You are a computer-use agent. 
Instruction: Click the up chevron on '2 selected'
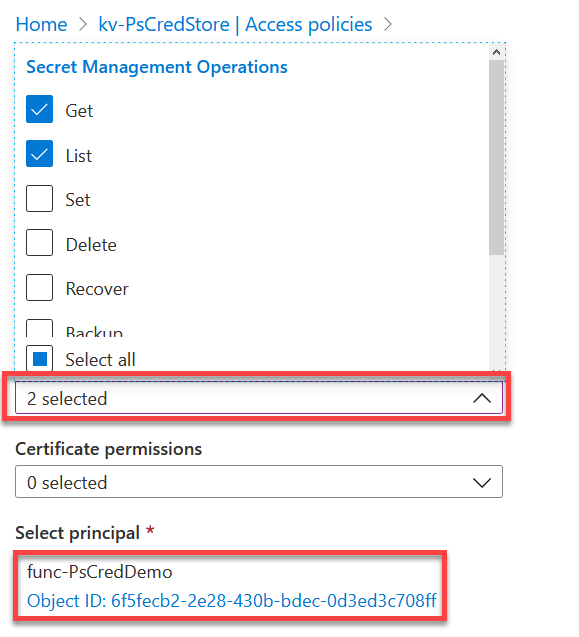(482, 398)
